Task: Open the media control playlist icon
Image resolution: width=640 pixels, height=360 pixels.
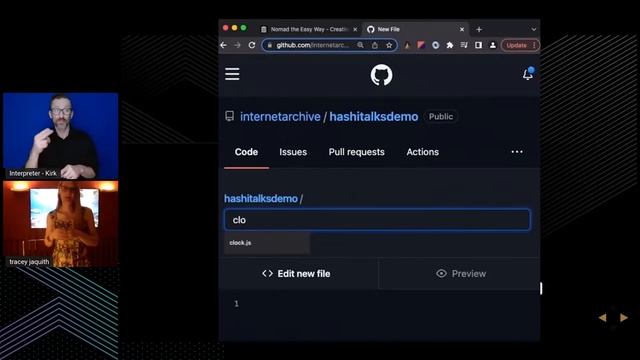Action: (x=464, y=45)
